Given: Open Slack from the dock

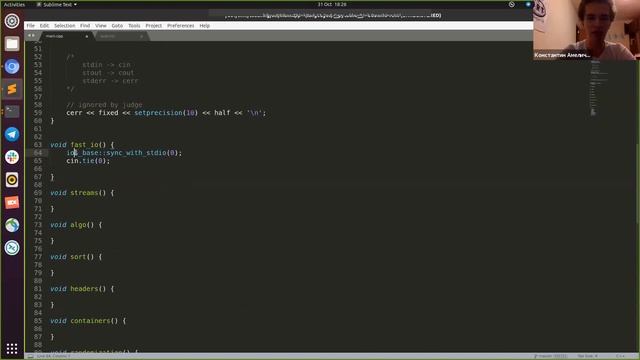Looking at the screenshot, I should 12,157.
